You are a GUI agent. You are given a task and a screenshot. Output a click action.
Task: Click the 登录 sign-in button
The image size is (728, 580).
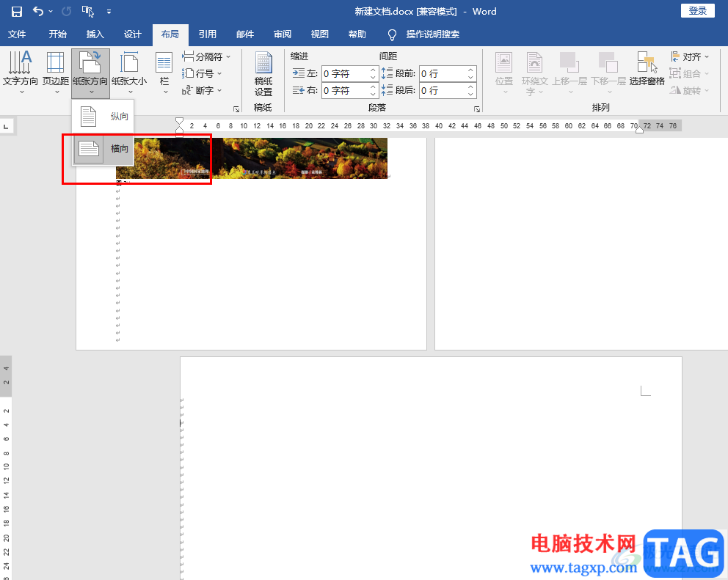[697, 11]
